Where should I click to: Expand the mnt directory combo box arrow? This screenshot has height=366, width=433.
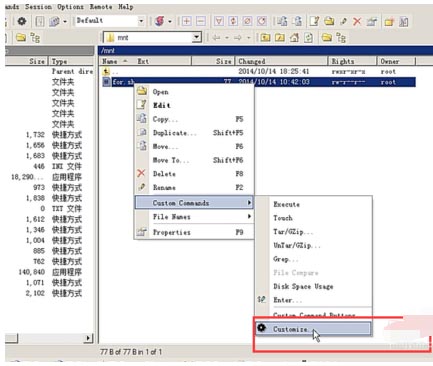pyautogui.click(x=197, y=37)
